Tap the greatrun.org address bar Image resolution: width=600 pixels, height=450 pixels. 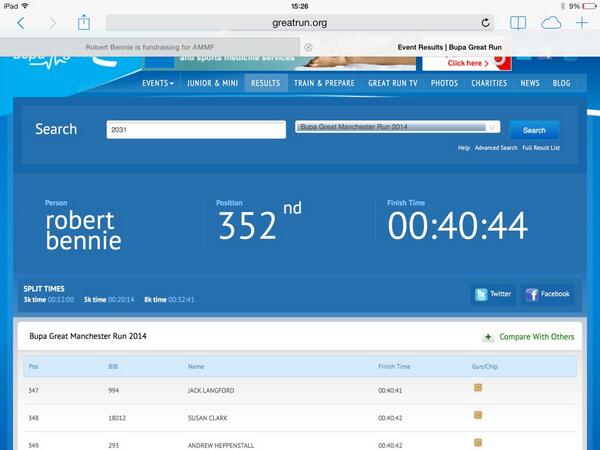[300, 23]
